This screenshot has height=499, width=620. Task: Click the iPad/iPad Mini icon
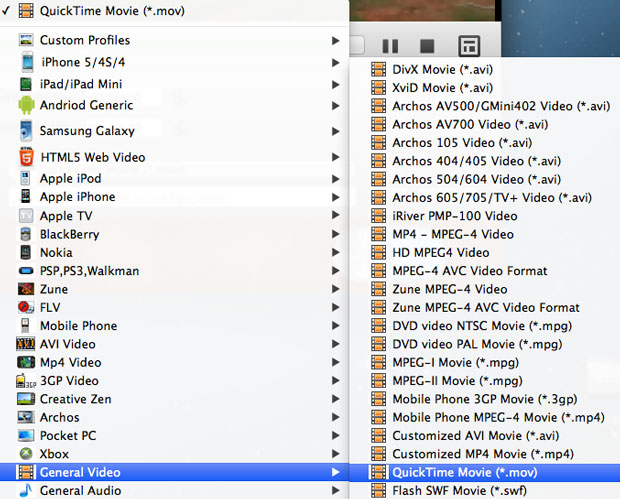tap(26, 84)
